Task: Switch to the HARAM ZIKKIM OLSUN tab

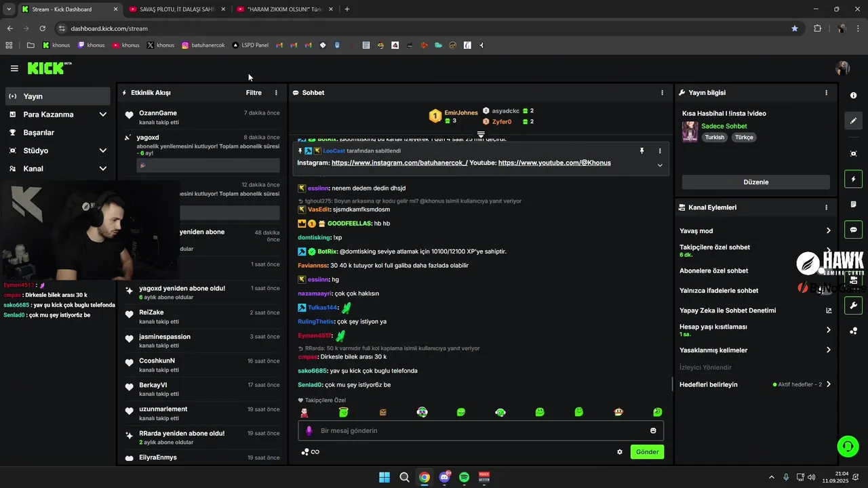Action: [283, 9]
